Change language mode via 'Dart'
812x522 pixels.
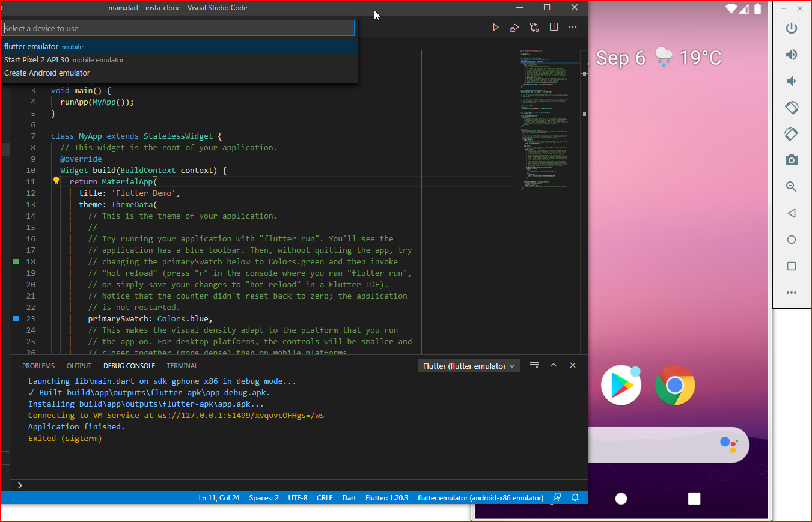click(349, 498)
